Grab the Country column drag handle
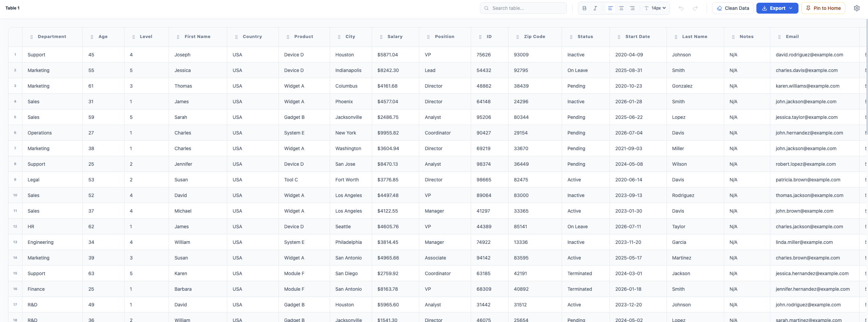Image resolution: width=868 pixels, height=322 pixels. (x=236, y=37)
